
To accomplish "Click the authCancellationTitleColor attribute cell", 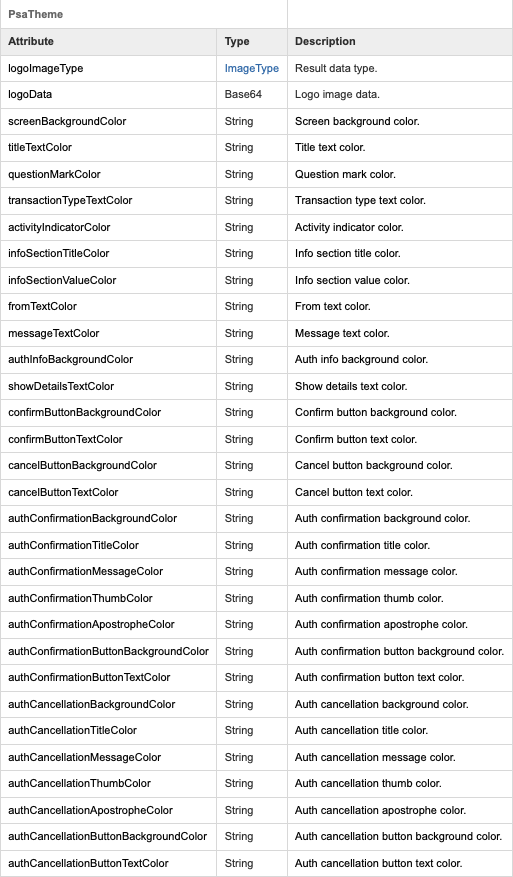I will coord(109,730).
